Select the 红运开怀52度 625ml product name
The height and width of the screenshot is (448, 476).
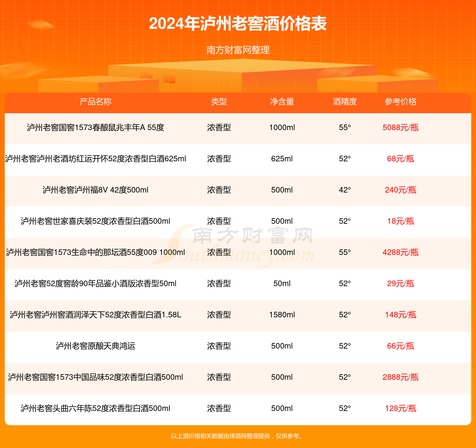(x=95, y=159)
